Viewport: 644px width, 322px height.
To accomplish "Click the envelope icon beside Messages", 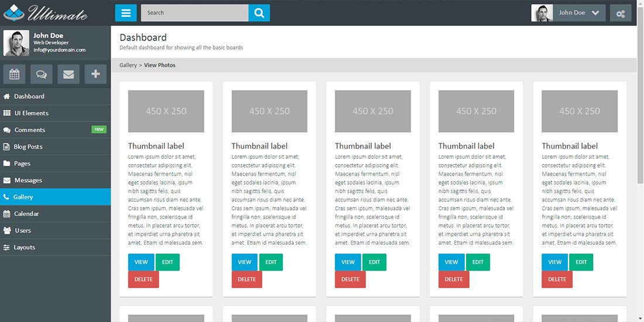I will coord(7,180).
